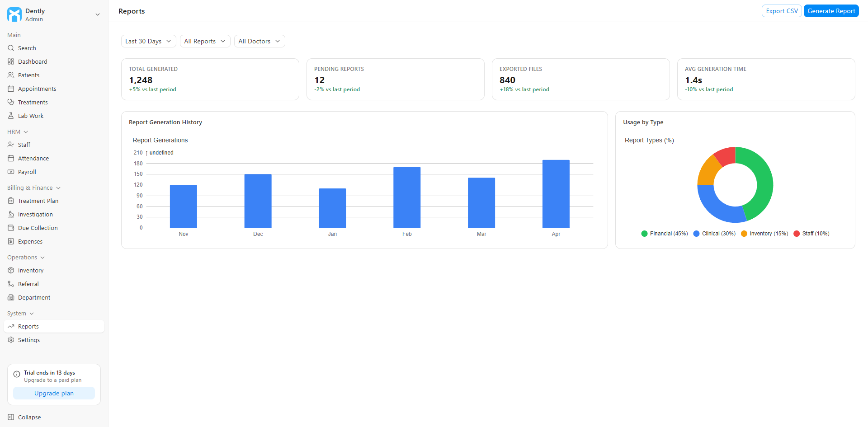Click the Appointments calendar icon
The image size is (868, 427).
point(11,89)
